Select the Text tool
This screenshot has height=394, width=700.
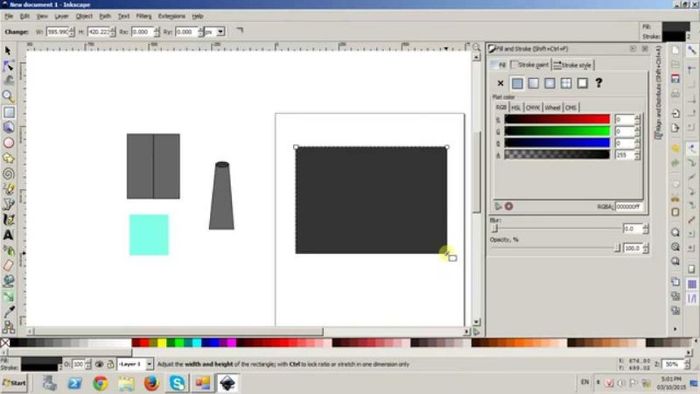[8, 235]
